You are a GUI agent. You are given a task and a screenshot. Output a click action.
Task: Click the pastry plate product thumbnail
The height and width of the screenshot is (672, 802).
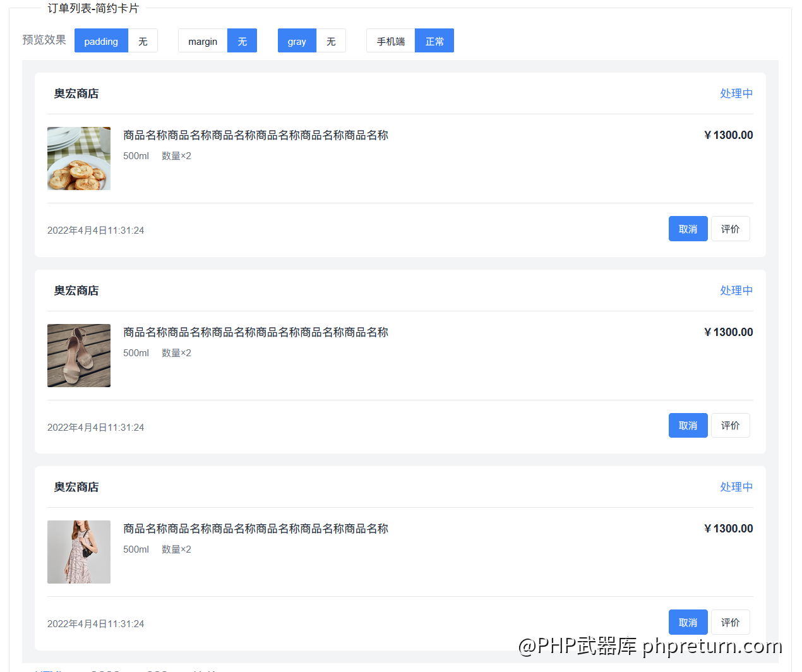(x=79, y=159)
